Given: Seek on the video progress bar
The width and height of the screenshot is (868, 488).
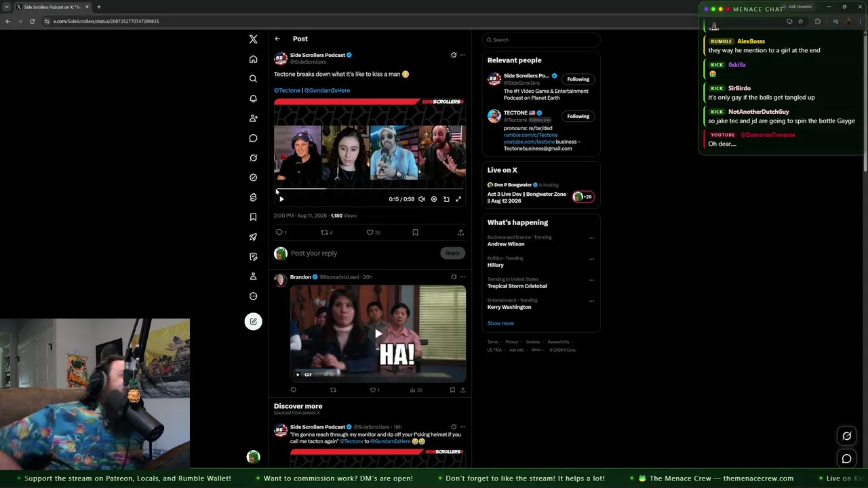Looking at the screenshot, I should coord(370,189).
